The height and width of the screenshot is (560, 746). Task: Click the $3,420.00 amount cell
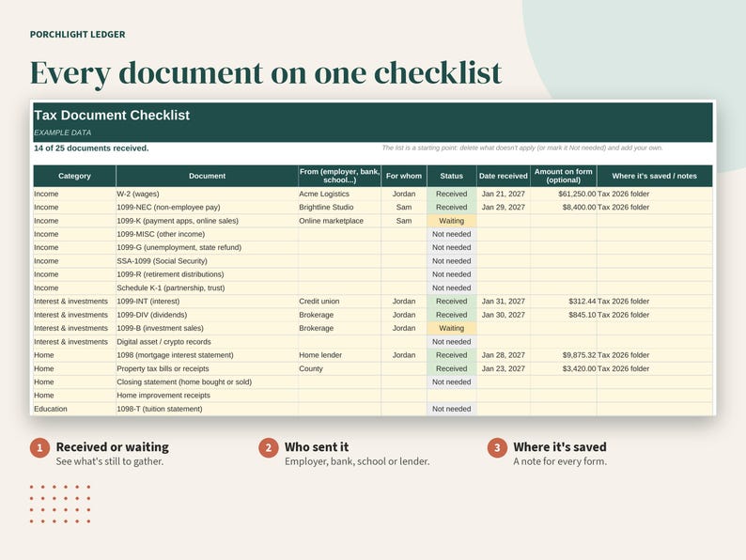pos(564,368)
